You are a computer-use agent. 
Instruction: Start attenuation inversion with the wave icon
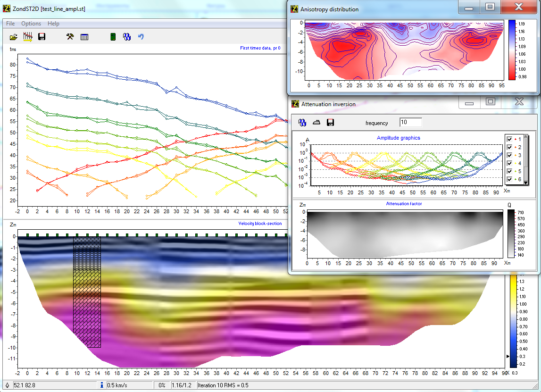tap(302, 123)
